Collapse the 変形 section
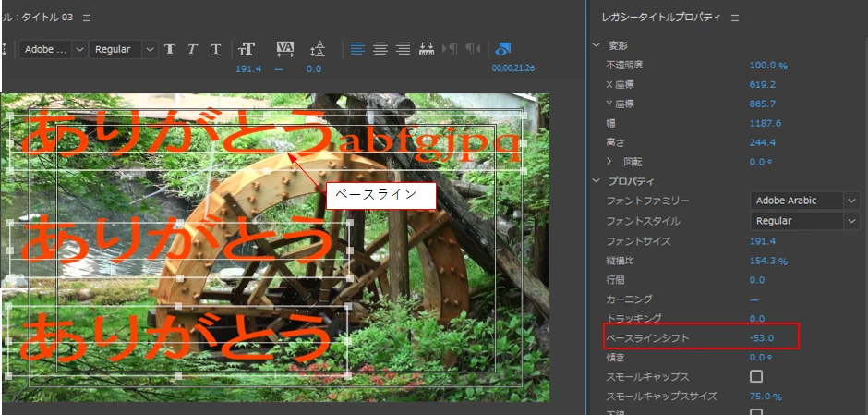868x415 pixels. [x=596, y=45]
